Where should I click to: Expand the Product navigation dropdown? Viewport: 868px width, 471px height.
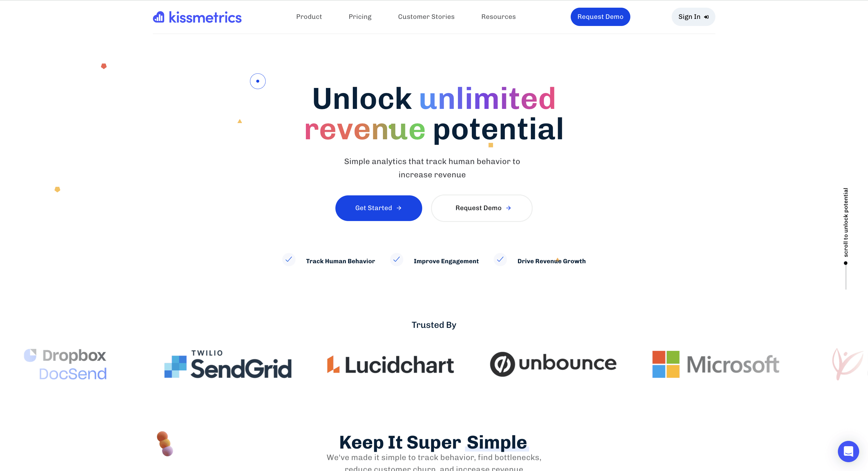click(309, 16)
